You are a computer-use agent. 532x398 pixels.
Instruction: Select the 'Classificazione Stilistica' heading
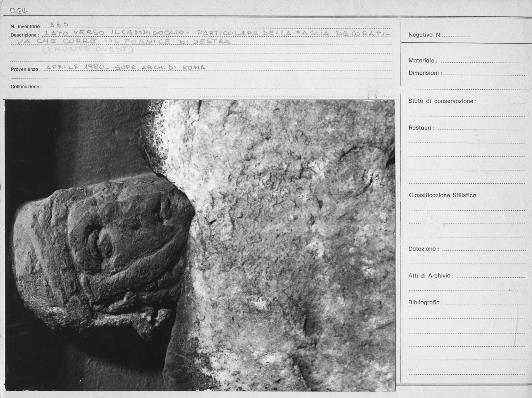point(443,195)
